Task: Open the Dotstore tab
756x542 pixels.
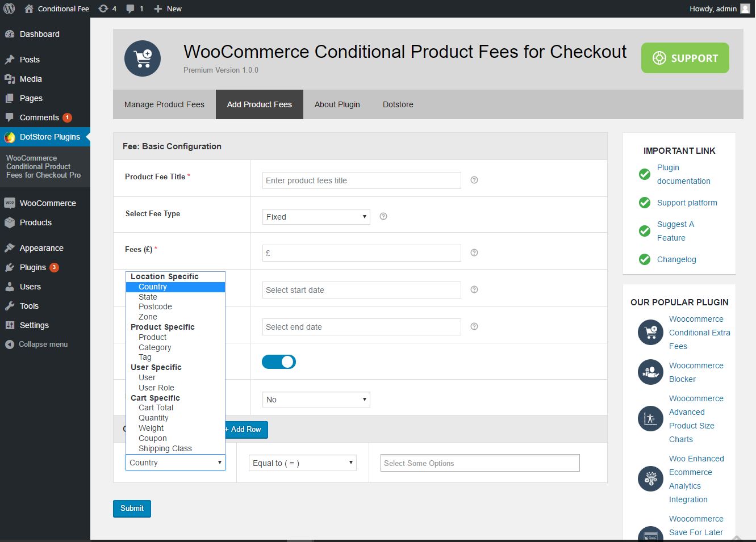Action: (x=398, y=104)
